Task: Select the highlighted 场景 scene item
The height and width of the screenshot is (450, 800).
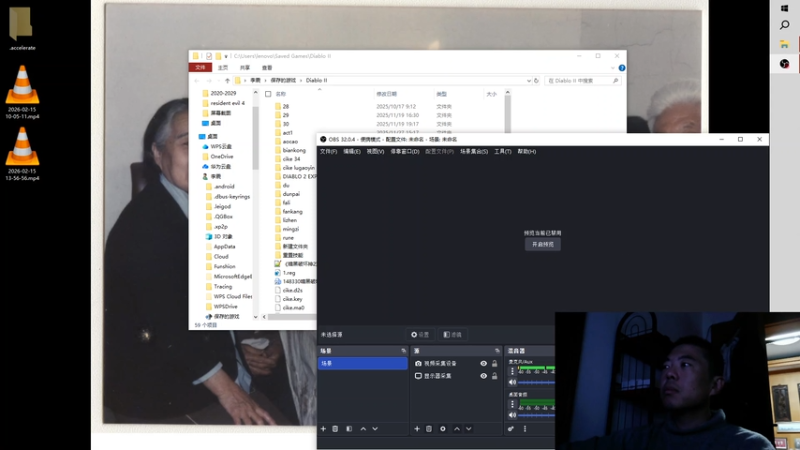Action: click(x=363, y=363)
